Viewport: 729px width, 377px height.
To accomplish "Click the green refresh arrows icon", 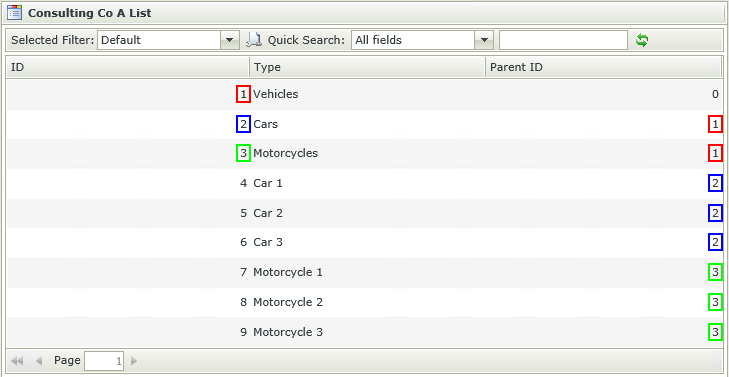I will (642, 40).
